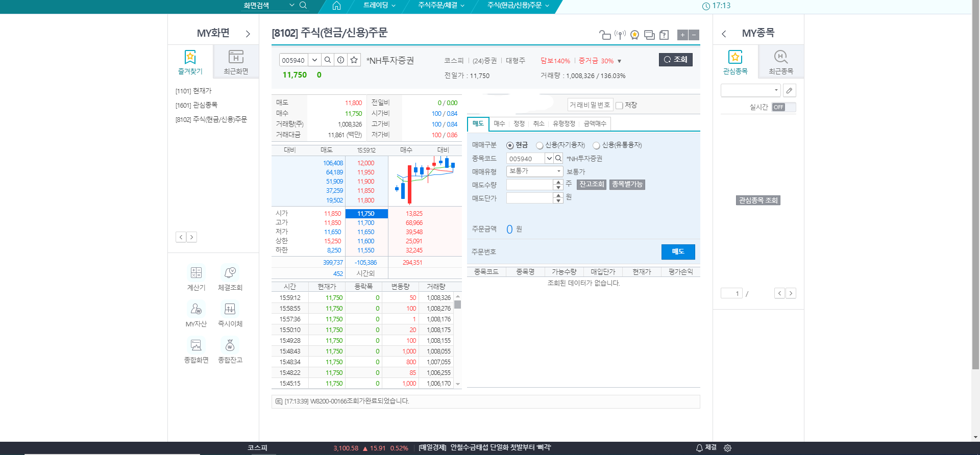Screen dimensions: 980x455
Task: Decrease 매도단가 with down stepper arrow
Action: pyautogui.click(x=558, y=200)
